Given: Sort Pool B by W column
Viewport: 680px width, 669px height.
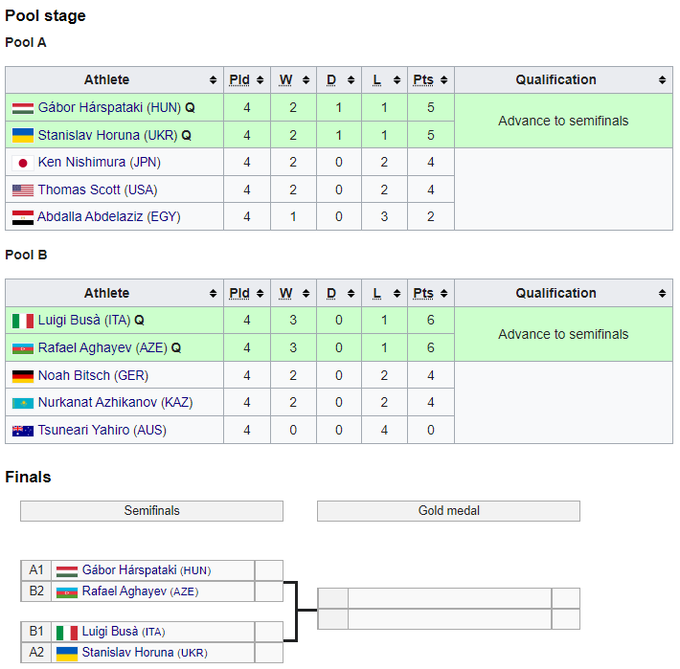Looking at the screenshot, I should 305,294.
